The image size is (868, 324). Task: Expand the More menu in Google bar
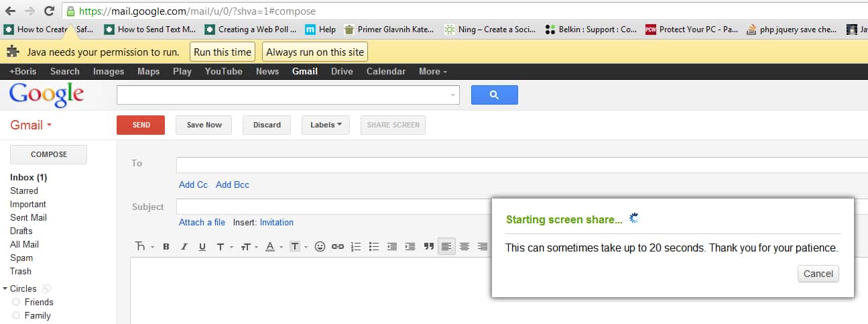tap(432, 71)
